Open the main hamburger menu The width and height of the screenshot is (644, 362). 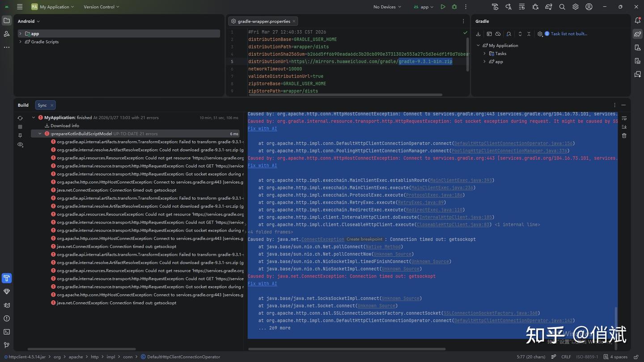click(x=20, y=7)
